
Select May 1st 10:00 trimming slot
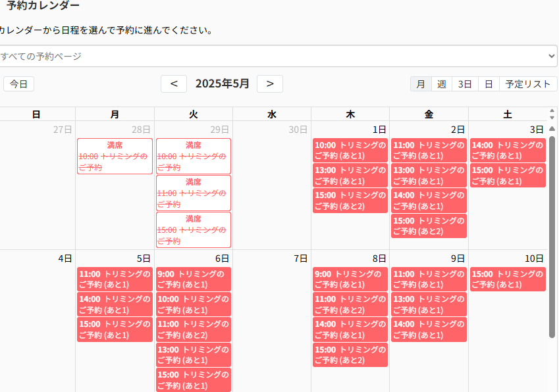coord(350,150)
